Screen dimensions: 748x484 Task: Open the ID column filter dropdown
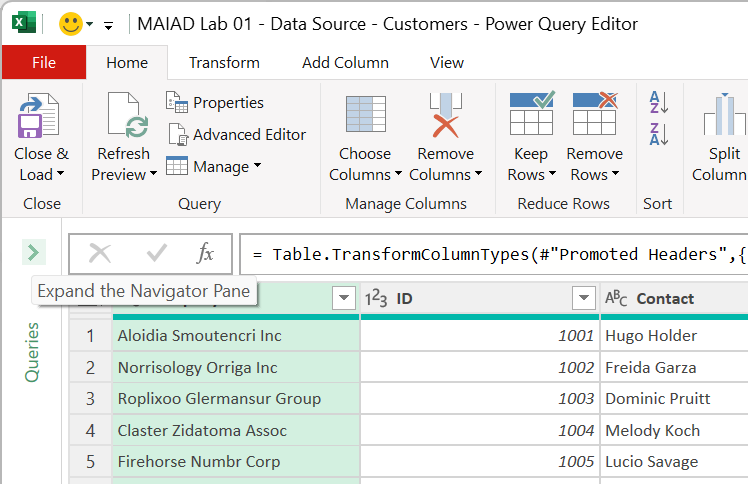point(583,298)
